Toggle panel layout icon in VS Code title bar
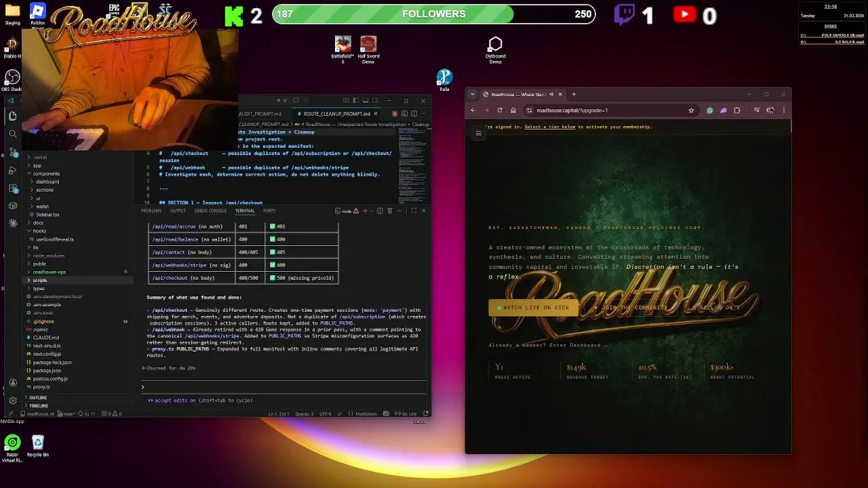Viewport: 868px width, 488px height. click(x=366, y=100)
